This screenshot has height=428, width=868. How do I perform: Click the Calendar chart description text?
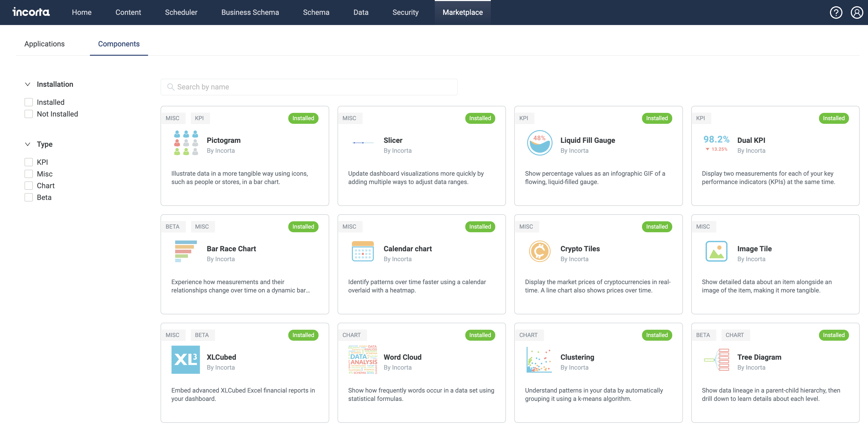(417, 286)
